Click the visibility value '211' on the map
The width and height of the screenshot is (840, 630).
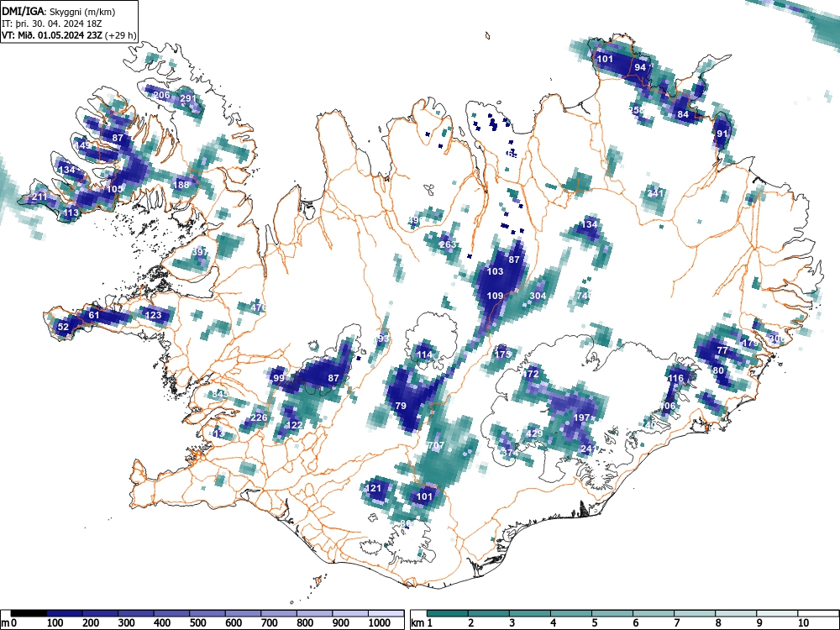tap(39, 197)
